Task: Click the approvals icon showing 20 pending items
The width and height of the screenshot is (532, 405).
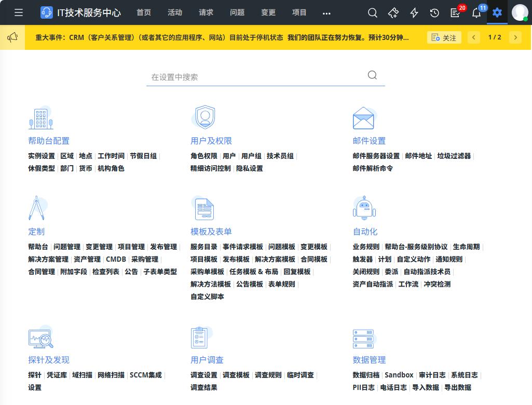Action: click(x=455, y=12)
